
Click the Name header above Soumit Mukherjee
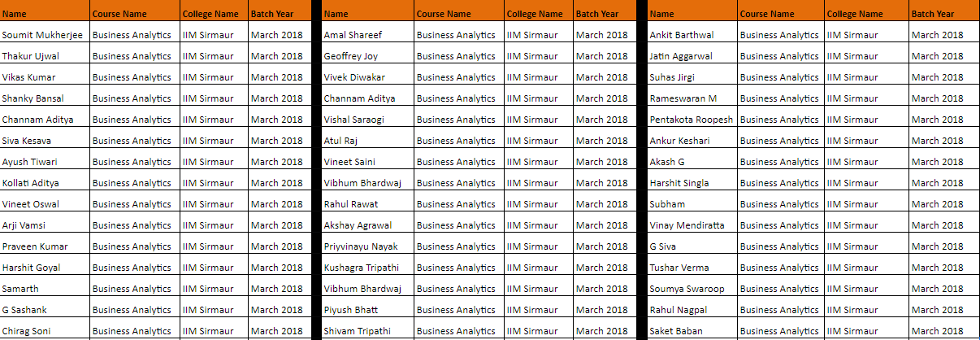pyautogui.click(x=46, y=14)
